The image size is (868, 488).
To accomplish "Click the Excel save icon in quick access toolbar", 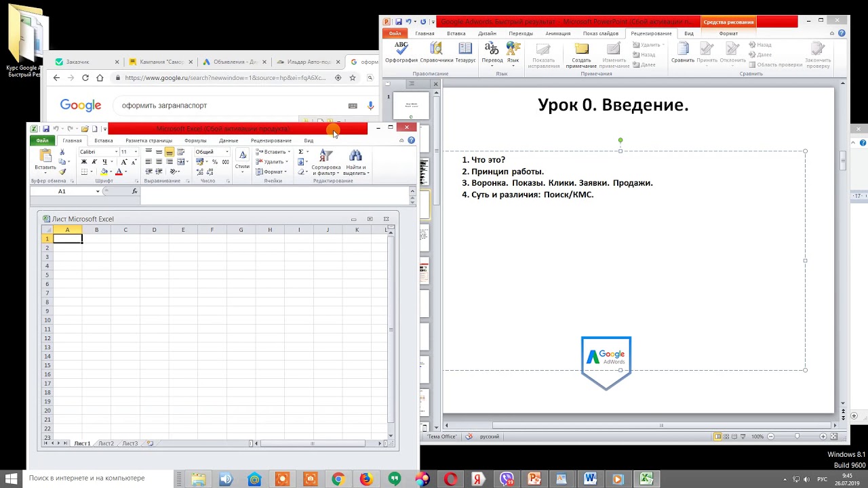I will (x=45, y=129).
